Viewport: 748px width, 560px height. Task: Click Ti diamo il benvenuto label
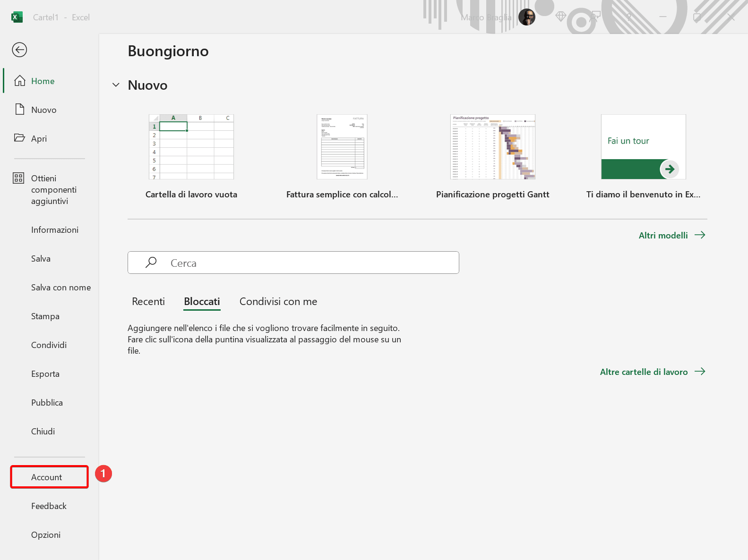pyautogui.click(x=644, y=195)
